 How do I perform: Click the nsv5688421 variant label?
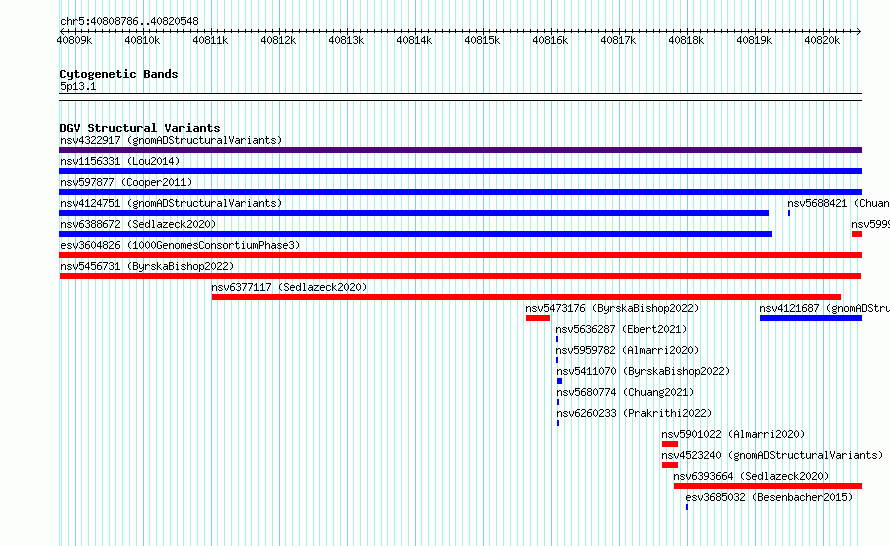(838, 203)
